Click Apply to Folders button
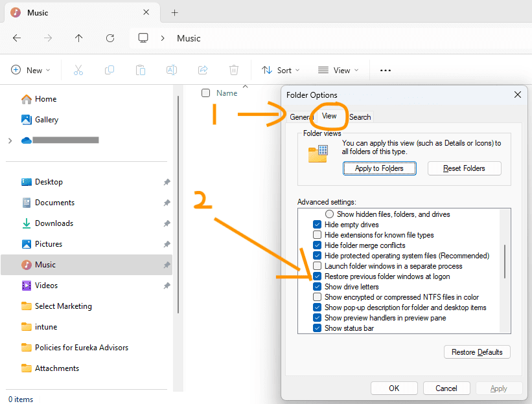The height and width of the screenshot is (404, 532). (x=379, y=168)
